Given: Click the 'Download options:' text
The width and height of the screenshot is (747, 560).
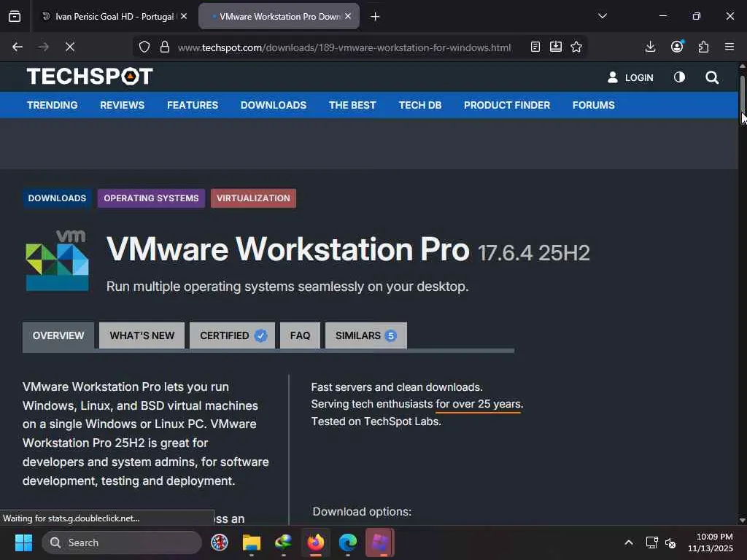Looking at the screenshot, I should pos(362,511).
